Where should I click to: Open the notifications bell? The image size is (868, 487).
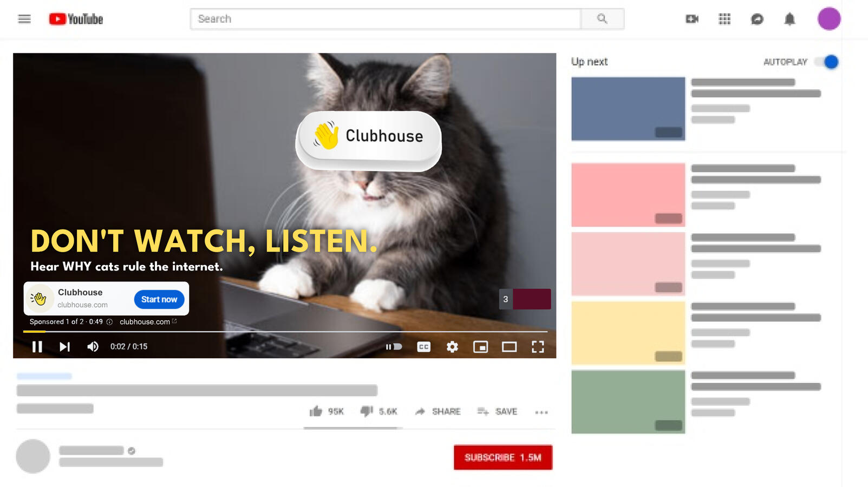(789, 19)
